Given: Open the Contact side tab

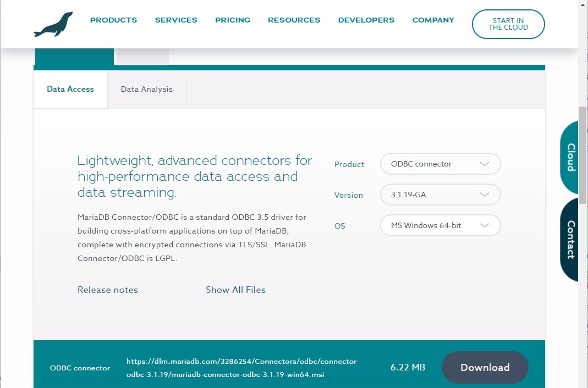Looking at the screenshot, I should coord(570,240).
